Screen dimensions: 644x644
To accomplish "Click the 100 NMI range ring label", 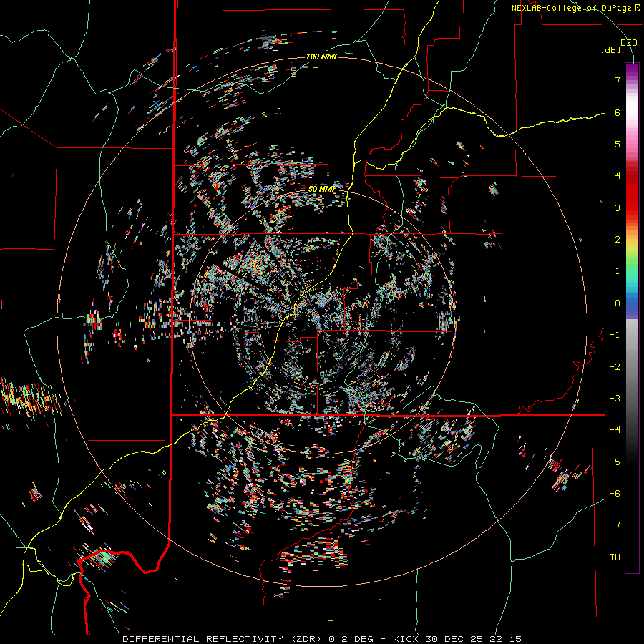I will (321, 57).
